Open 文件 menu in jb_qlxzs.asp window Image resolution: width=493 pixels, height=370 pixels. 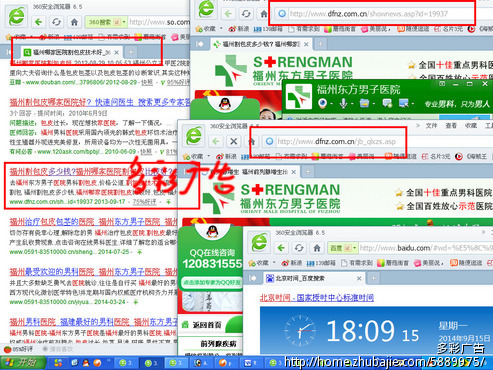click(431, 126)
